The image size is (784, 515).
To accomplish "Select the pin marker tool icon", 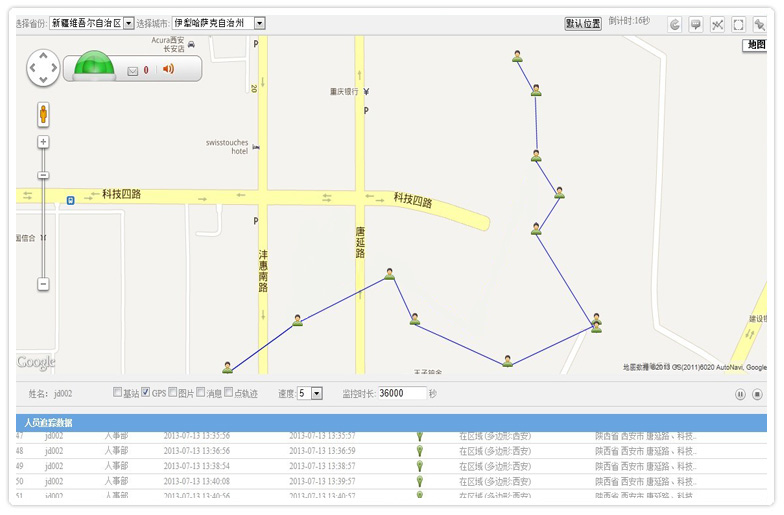I will pos(759,24).
